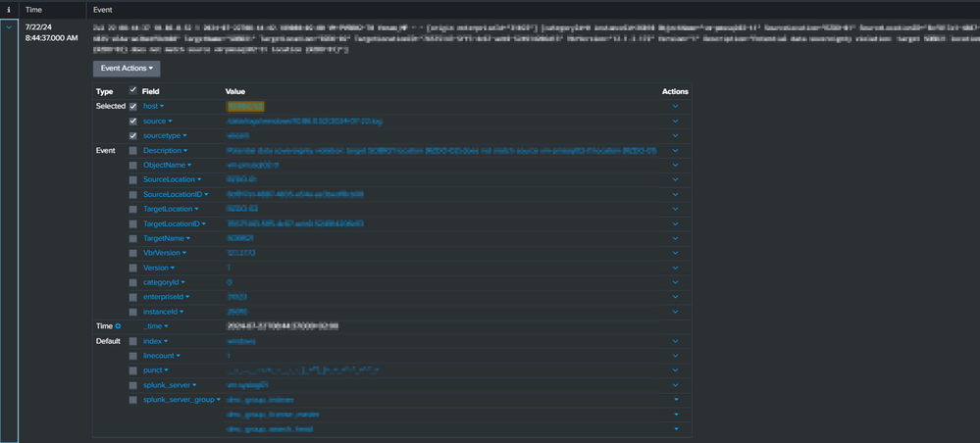This screenshot has width=980, height=443.
Task: Open Actions chevron for the Version row
Action: pyautogui.click(x=675, y=268)
